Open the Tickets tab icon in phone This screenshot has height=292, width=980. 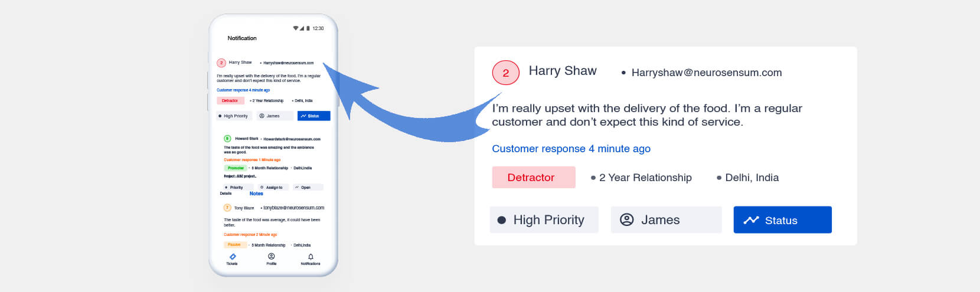point(232,257)
